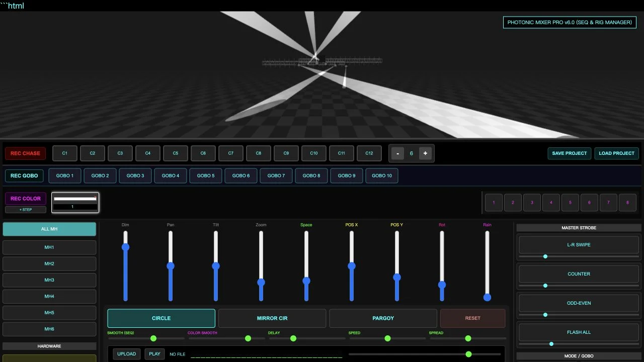Trigger chase slot C12
Viewport: 644px width, 362px height.
tap(369, 153)
